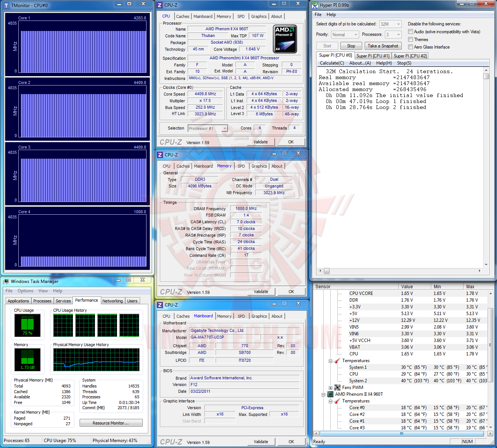Click the CPU Usage 75 % gauge in Task Manager
This screenshot has height=448, width=497.
[x=28, y=325]
